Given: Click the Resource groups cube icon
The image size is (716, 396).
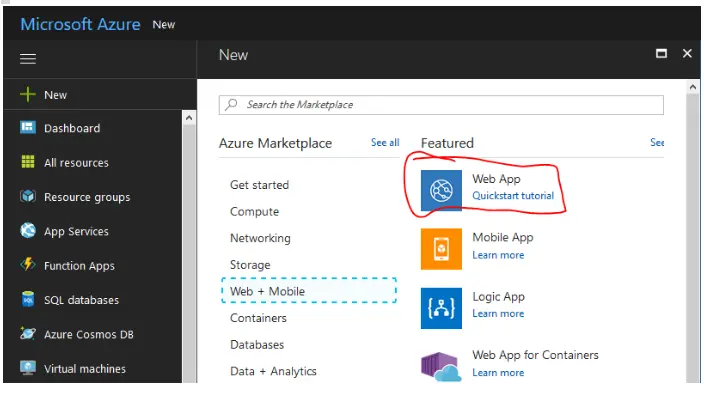Looking at the screenshot, I should click(28, 196).
